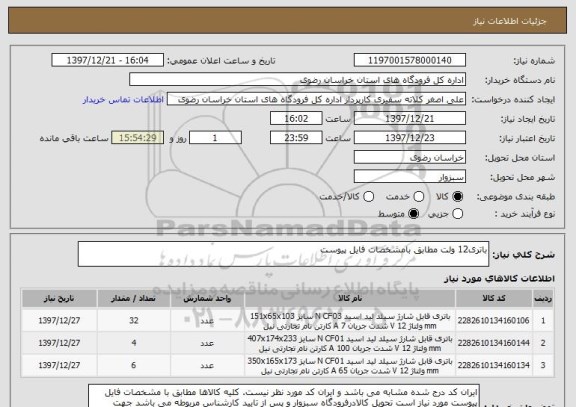This screenshot has height=407, width=576.
Task: Click the نام کالا column header
Action: pos(350,298)
